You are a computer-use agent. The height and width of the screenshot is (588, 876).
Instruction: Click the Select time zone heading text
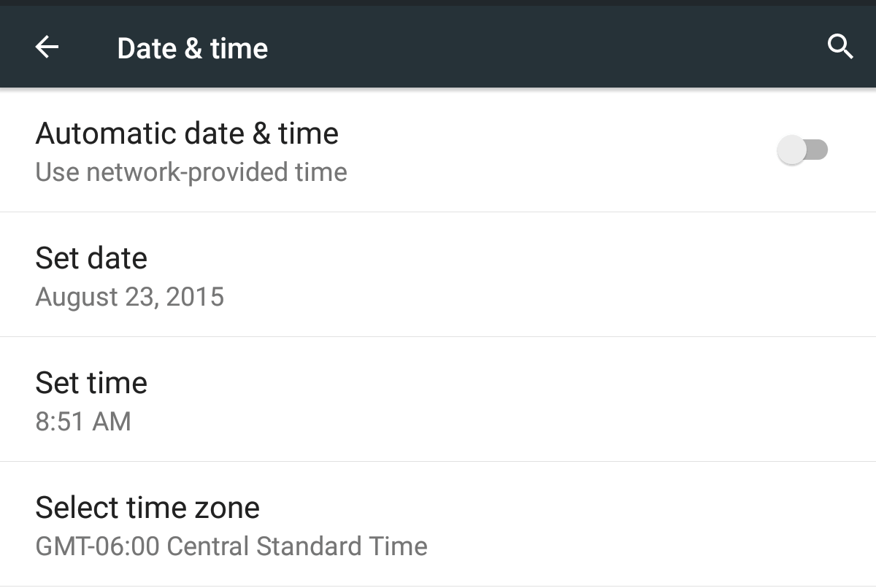tap(147, 508)
